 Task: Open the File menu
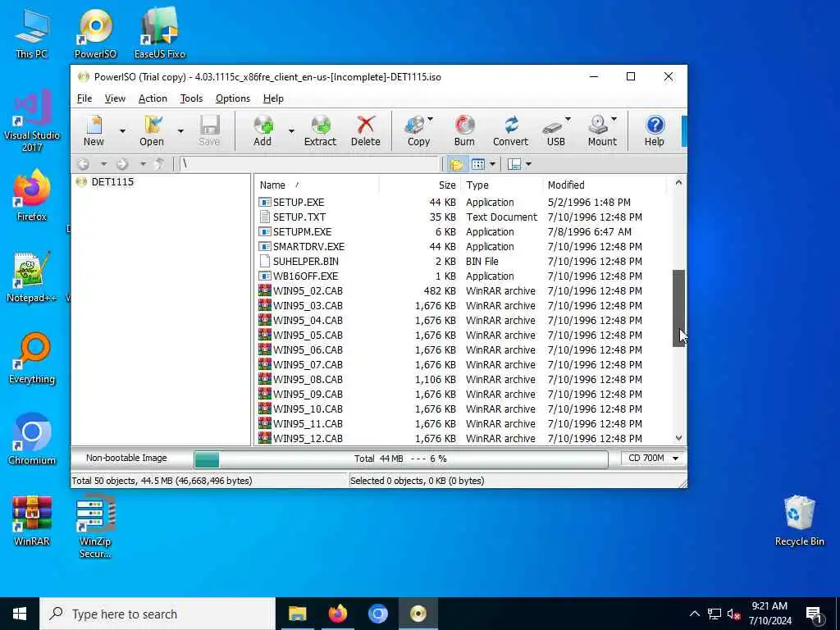[x=84, y=98]
